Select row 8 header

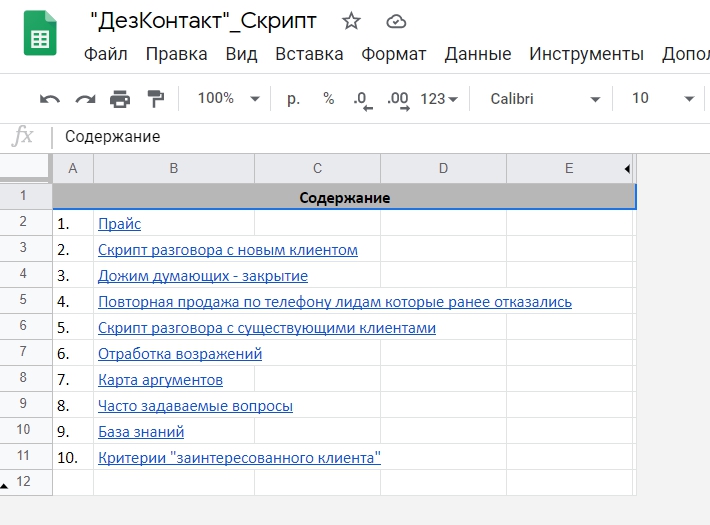[x=24, y=378]
